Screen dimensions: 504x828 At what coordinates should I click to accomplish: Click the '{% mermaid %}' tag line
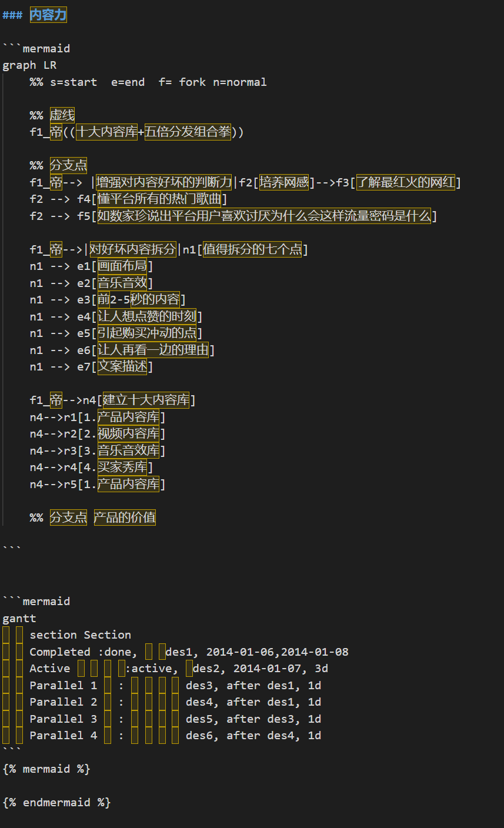tap(46, 769)
